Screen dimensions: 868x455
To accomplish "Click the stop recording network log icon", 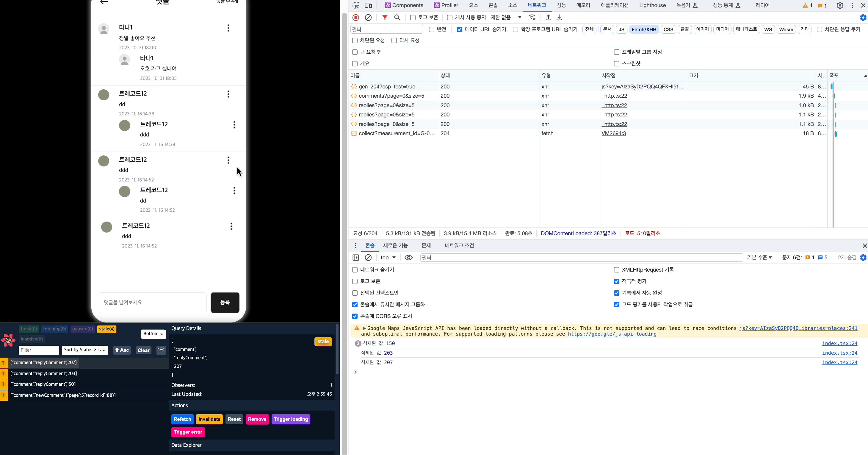I will (355, 18).
